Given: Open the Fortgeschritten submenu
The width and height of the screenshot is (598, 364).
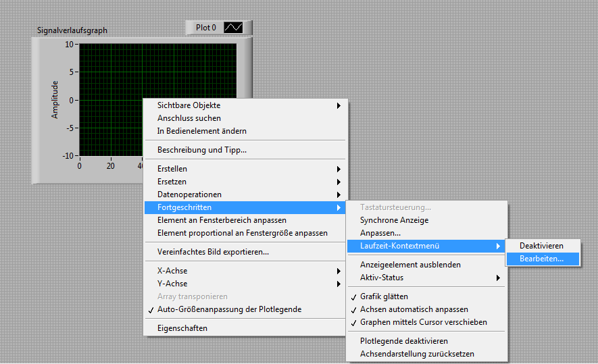Looking at the screenshot, I should [245, 207].
